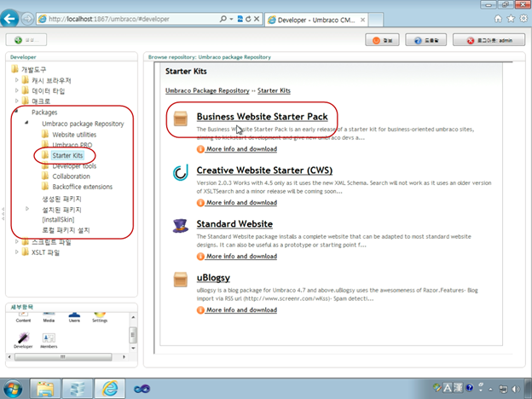This screenshot has height=399, width=532.
Task: Open Business Website Starter Pack box icon
Action: (x=180, y=119)
